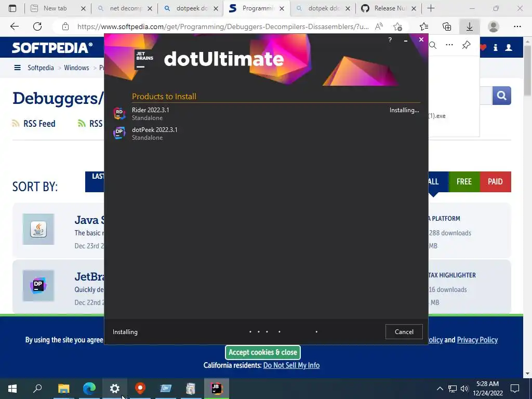This screenshot has height=399, width=532.
Task: Open taskbar search
Action: (x=37, y=389)
